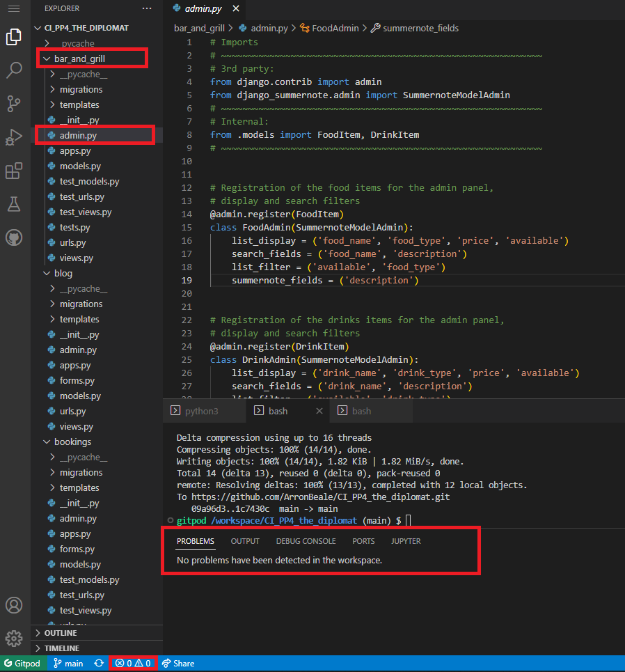
Task: Click the GitHub repository URL in terminal
Action: click(x=320, y=497)
